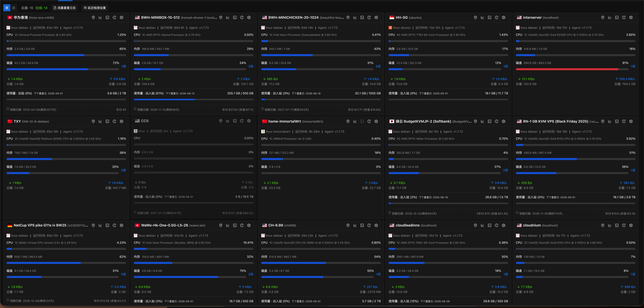This screenshot has width=644, height=308.
Task: Open settings gear for HH-SG server
Action: click(504, 17)
